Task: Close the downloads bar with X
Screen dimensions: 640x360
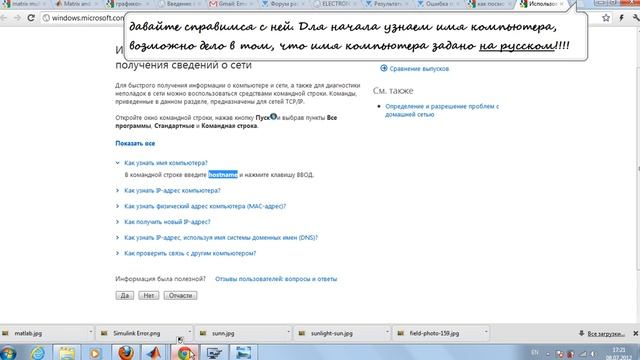Action: pyautogui.click(x=636, y=333)
